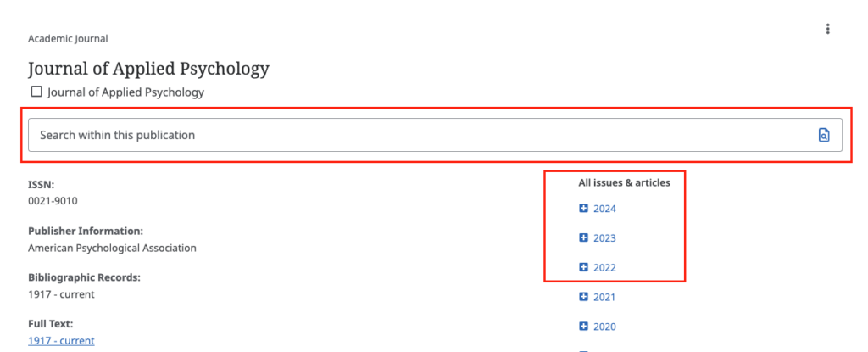868x352 pixels.
Task: Tick the Journal of Applied Psychology checkbox
Action: coord(36,92)
